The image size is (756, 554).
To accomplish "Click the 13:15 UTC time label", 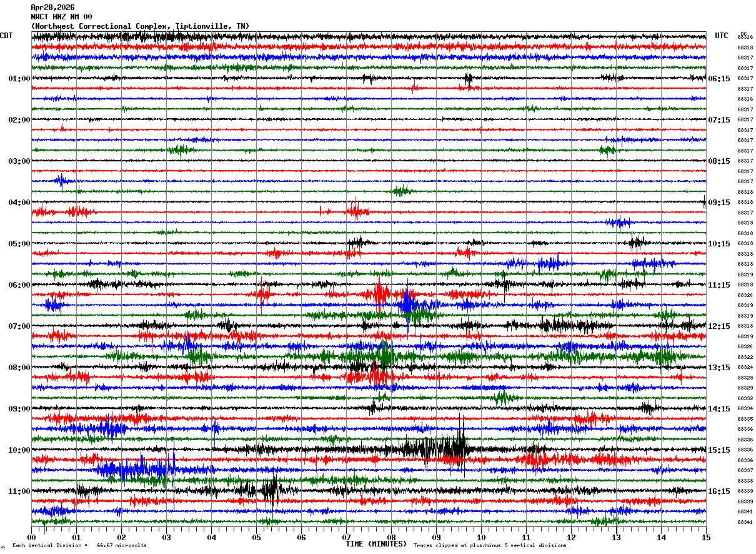I will (x=719, y=368).
